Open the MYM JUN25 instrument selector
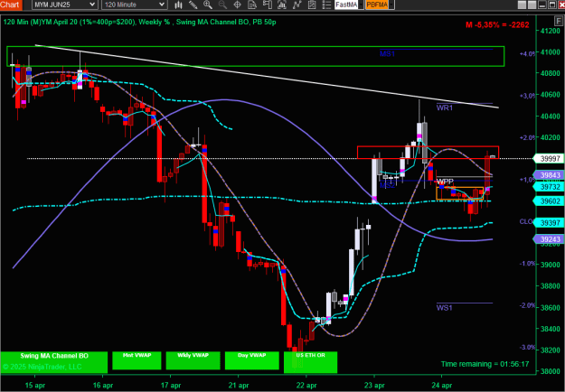 point(64,5)
